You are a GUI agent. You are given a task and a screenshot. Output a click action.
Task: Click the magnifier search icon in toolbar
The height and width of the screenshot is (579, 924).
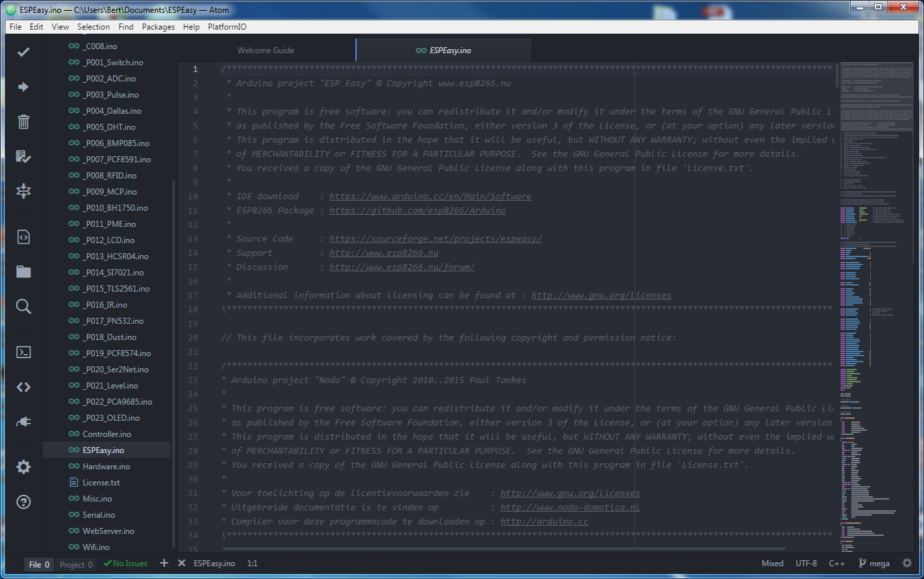[24, 307]
